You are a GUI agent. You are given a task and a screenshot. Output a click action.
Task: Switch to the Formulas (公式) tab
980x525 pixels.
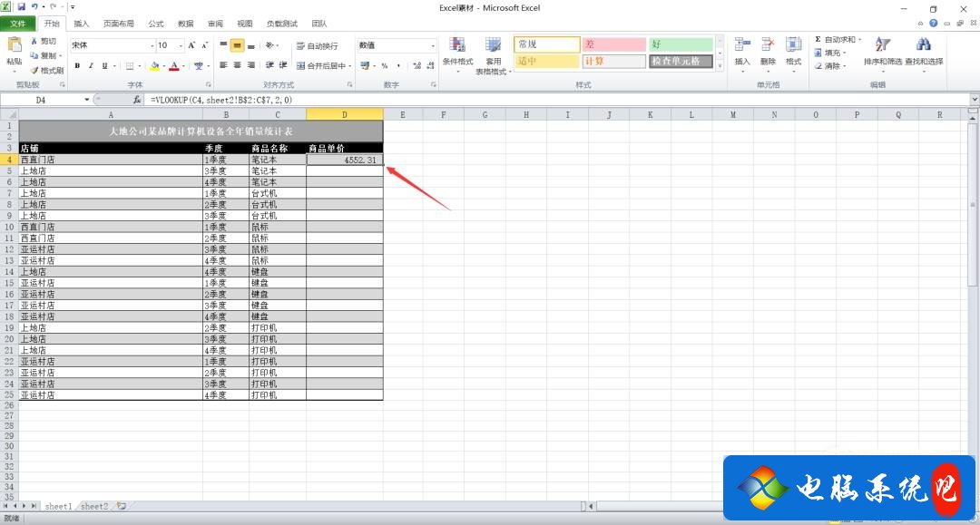tap(156, 24)
